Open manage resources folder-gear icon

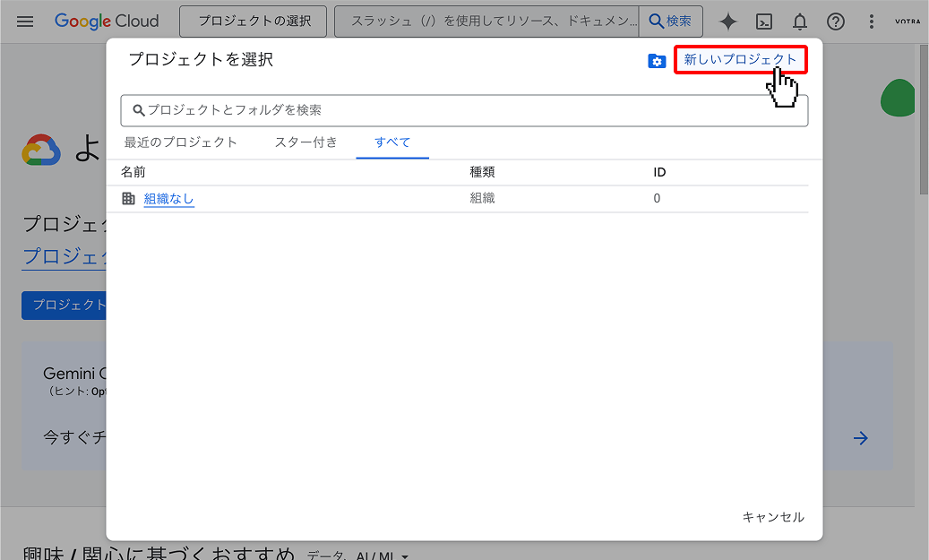coord(657,61)
